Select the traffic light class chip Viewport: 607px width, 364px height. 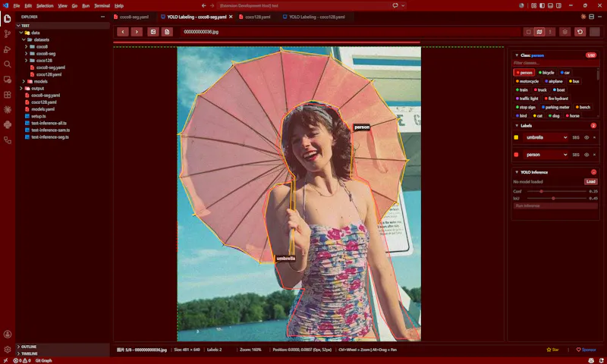point(527,99)
